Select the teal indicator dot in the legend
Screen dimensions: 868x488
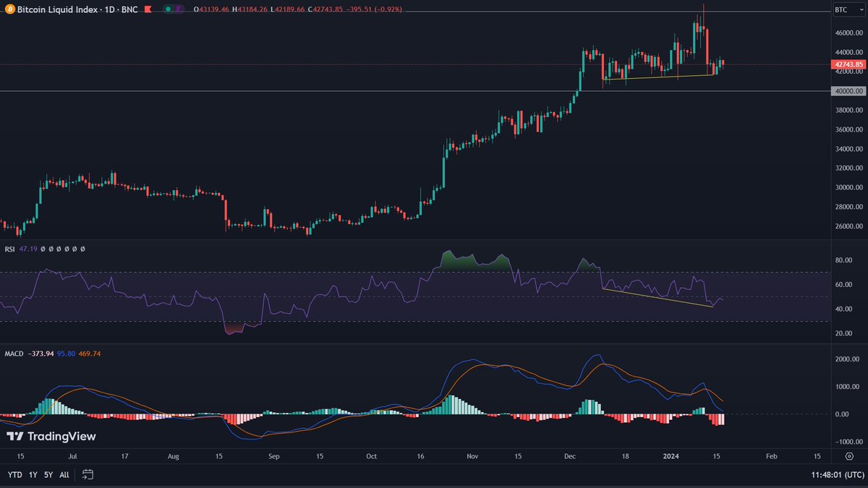tap(169, 9)
